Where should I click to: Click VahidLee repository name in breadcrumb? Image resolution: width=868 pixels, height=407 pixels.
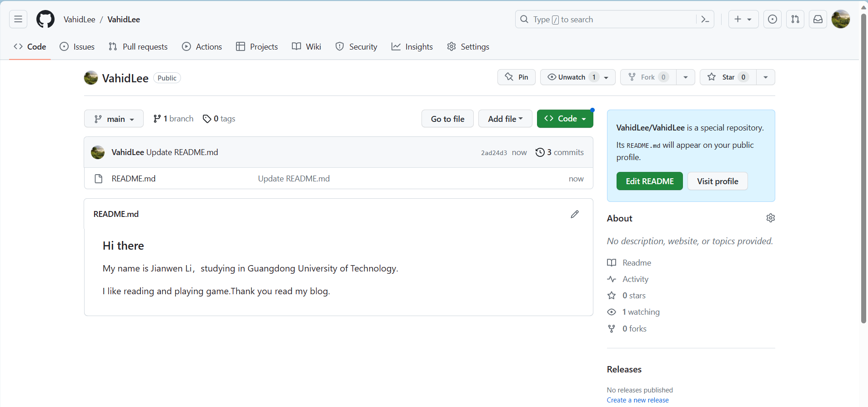coord(124,20)
